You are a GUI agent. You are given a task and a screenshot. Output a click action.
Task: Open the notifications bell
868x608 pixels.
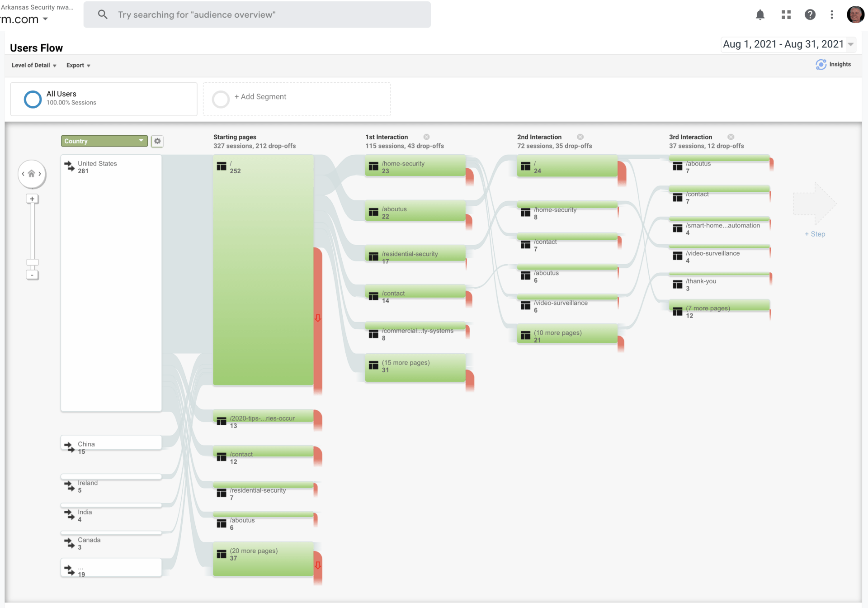pyautogui.click(x=760, y=15)
